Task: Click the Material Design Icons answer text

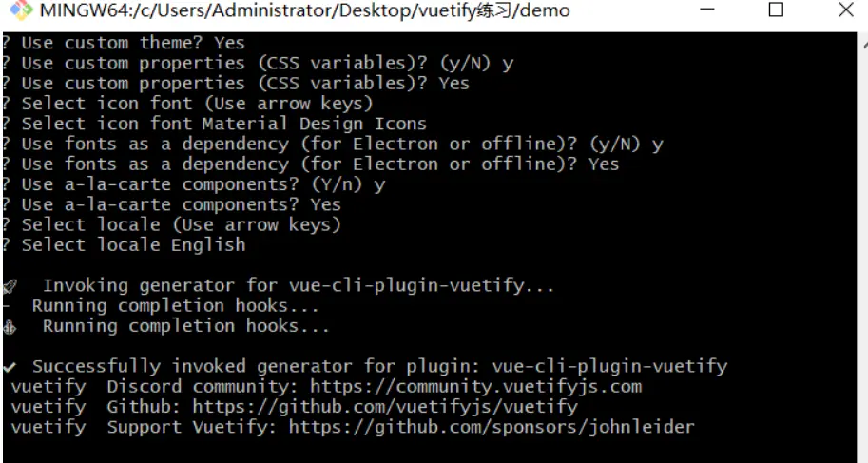Action: pos(315,124)
